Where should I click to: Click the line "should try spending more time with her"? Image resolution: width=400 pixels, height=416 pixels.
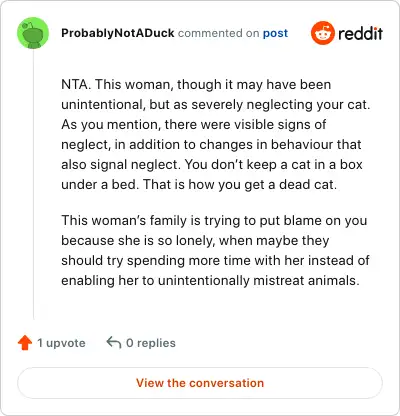point(215,260)
